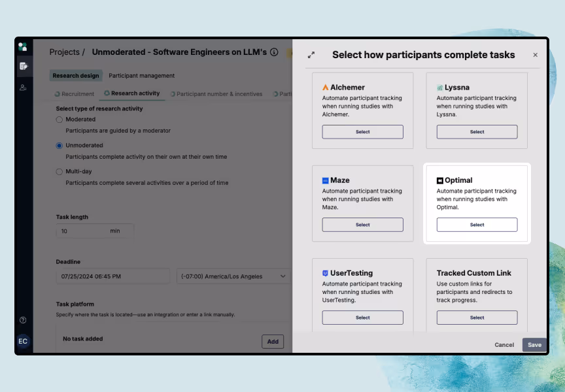Select the Unmoderated radio option
565x392 pixels.
(x=59, y=146)
